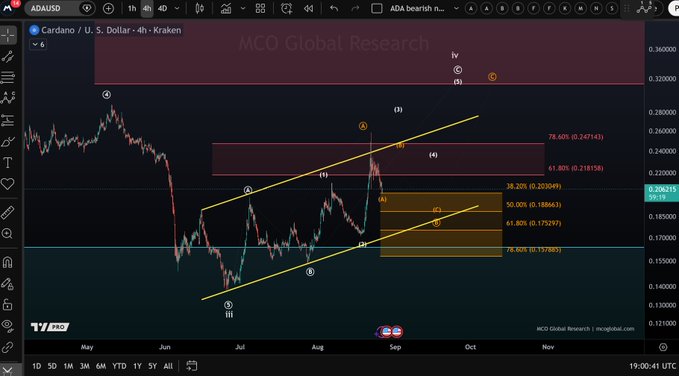This screenshot has width=679, height=376.
Task: Set the date range to 5Y
Action: click(152, 366)
